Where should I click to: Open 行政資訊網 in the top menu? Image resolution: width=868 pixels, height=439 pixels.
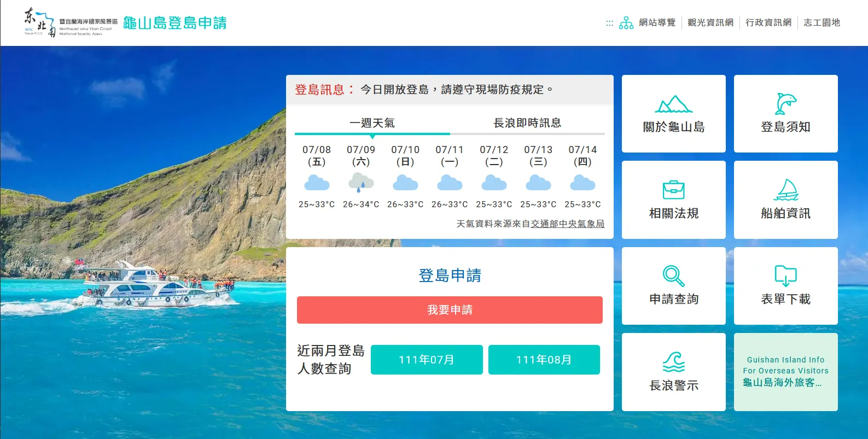[768, 22]
